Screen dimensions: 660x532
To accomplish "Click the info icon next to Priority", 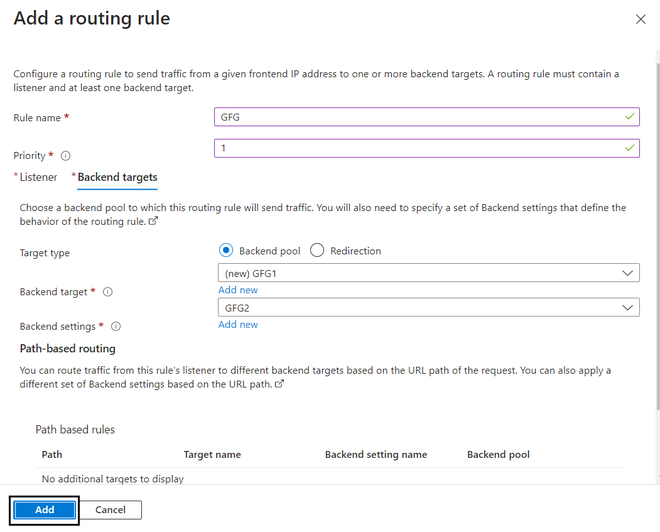I will pyautogui.click(x=66, y=156).
